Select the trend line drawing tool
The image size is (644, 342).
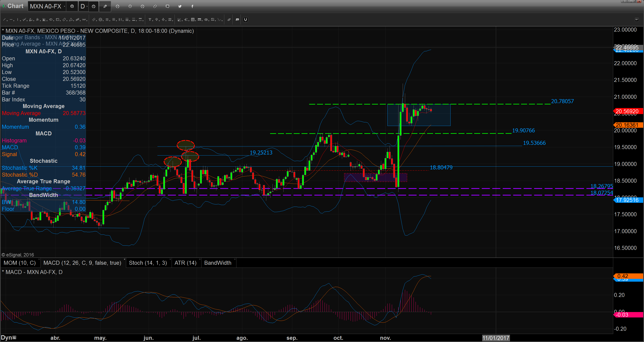pos(4,20)
